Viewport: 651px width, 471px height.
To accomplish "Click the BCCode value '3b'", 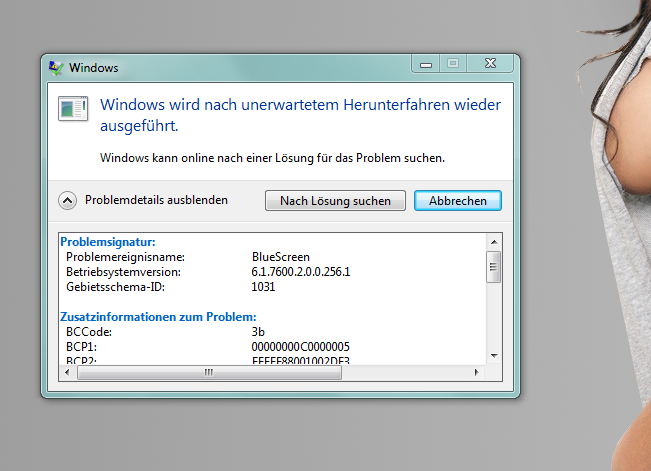I will click(x=258, y=332).
